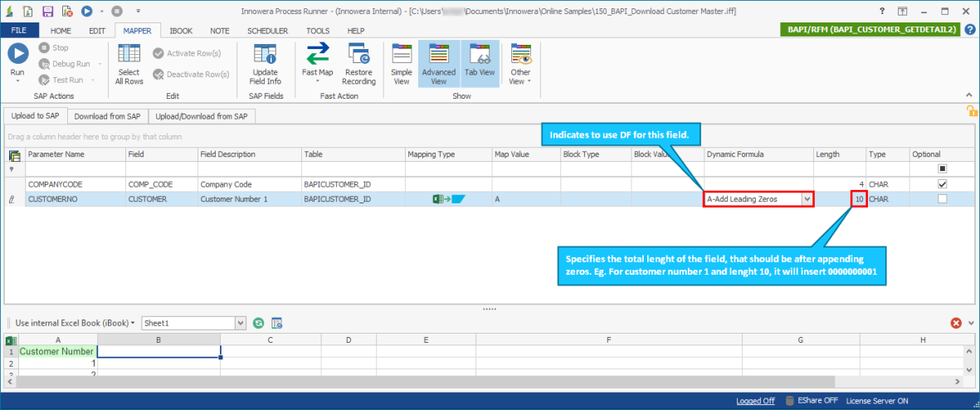The height and width of the screenshot is (410, 980).
Task: Click the unlock padlock icon above grid
Action: [x=970, y=111]
